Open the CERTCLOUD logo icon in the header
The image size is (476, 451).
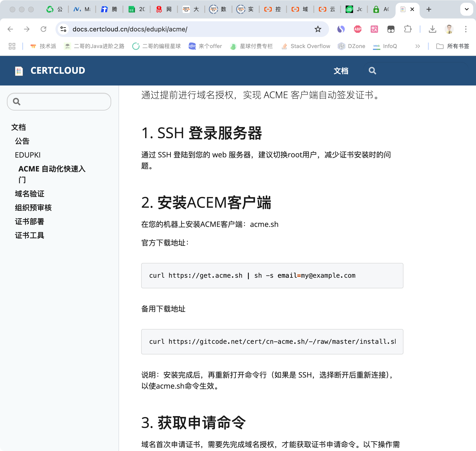pos(19,71)
